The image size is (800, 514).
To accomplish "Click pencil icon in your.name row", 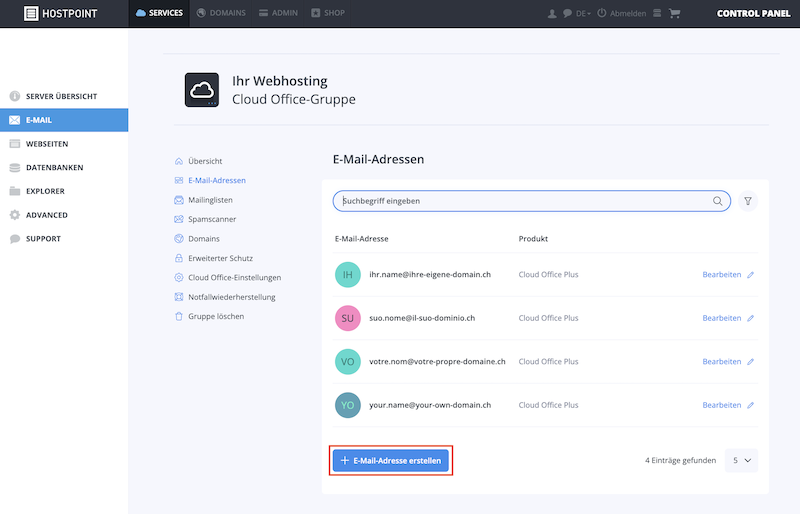I will 751,405.
